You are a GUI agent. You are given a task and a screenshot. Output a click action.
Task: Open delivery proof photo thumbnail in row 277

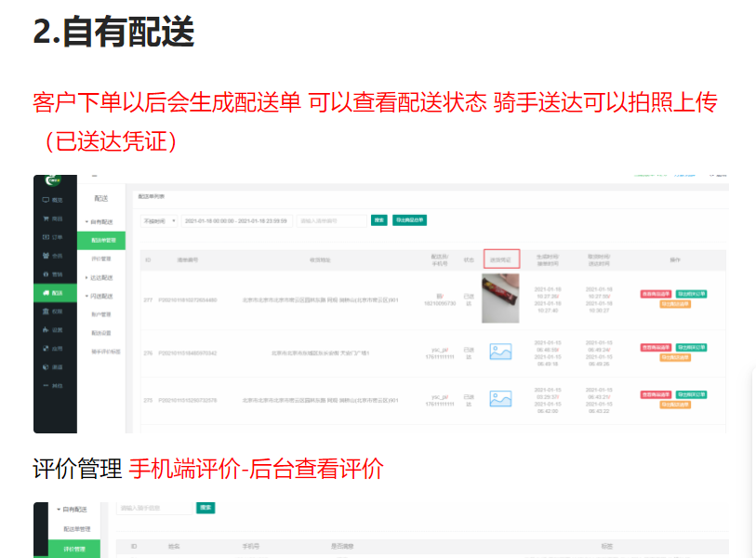pyautogui.click(x=500, y=298)
